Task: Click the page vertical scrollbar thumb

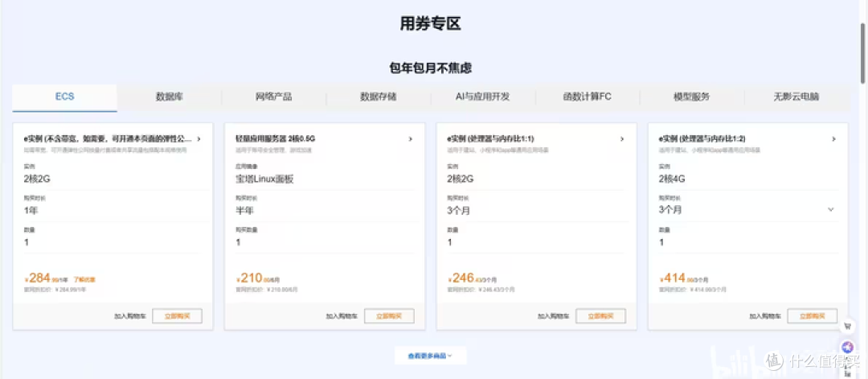Action: coord(863,52)
